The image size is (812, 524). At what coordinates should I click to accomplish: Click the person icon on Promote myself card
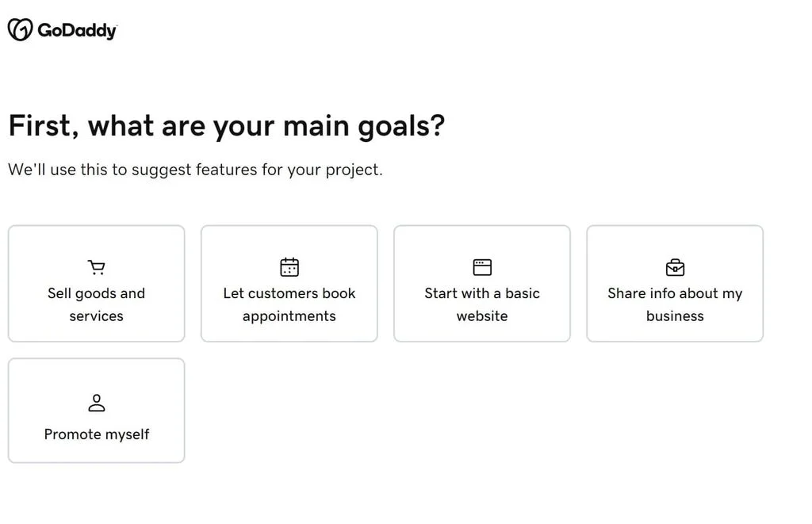96,402
